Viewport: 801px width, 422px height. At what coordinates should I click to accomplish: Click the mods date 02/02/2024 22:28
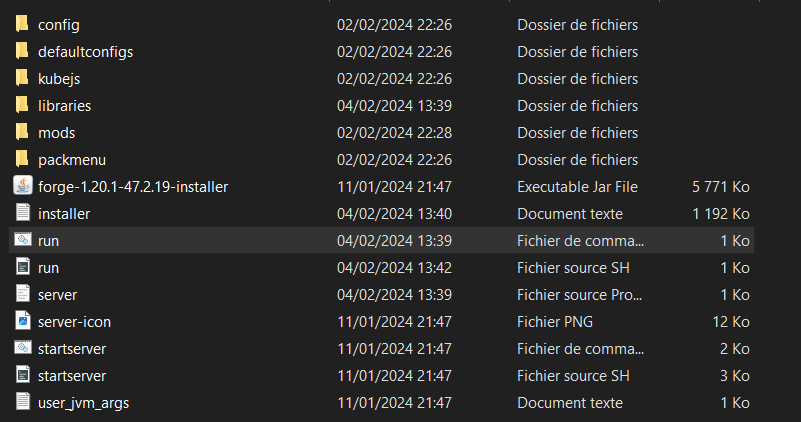click(x=394, y=132)
